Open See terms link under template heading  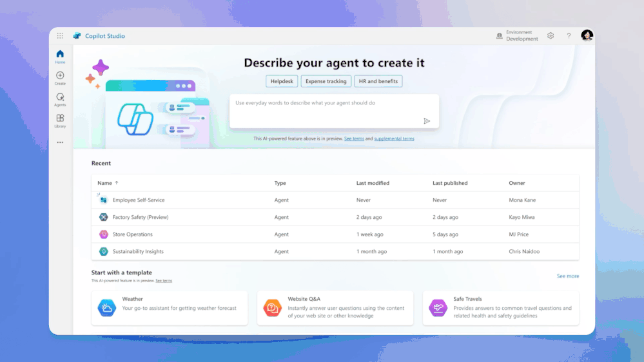(x=164, y=281)
